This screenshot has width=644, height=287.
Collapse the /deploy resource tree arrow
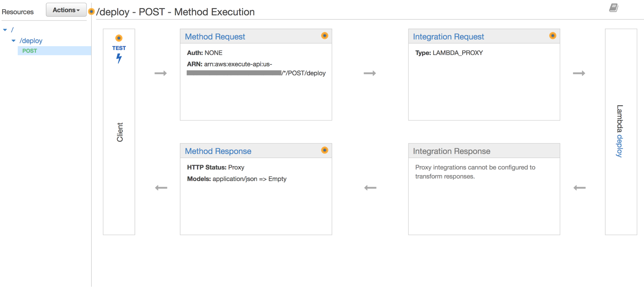14,41
